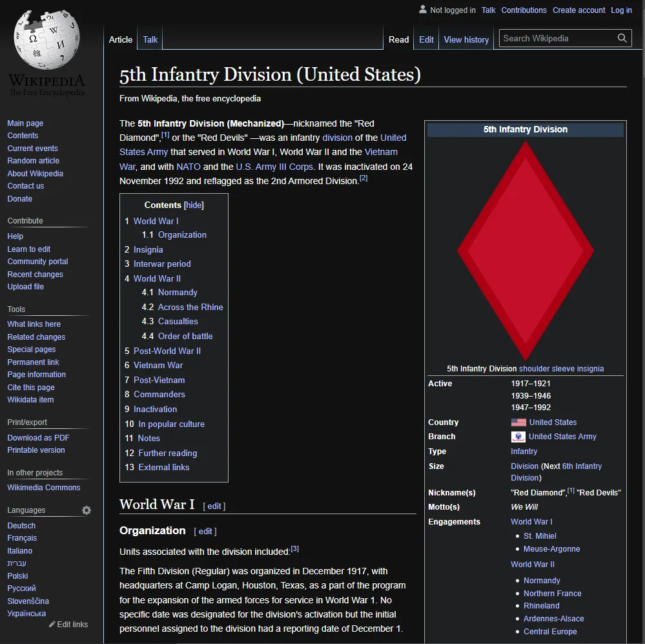
Task: Open Central Europe engagement link
Action: (550, 631)
